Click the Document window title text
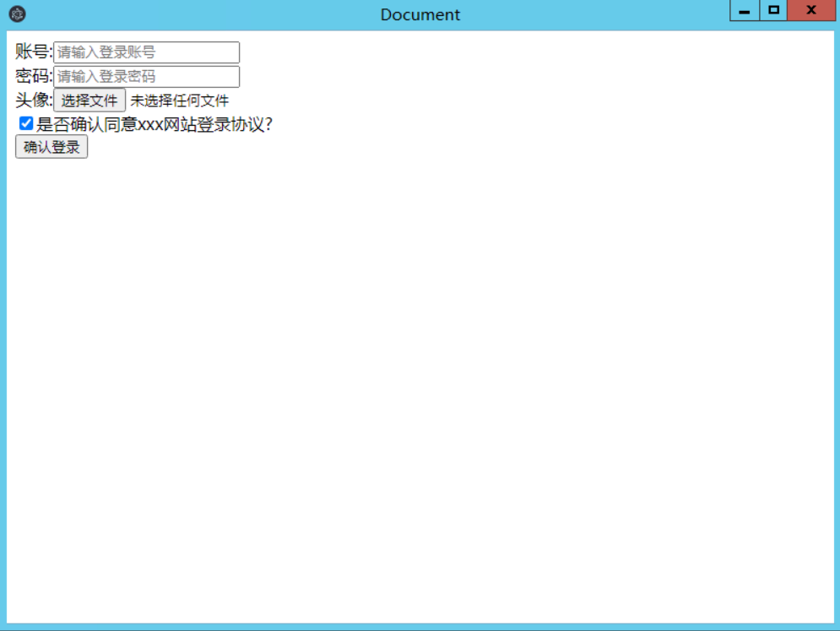The image size is (840, 631). (x=420, y=14)
